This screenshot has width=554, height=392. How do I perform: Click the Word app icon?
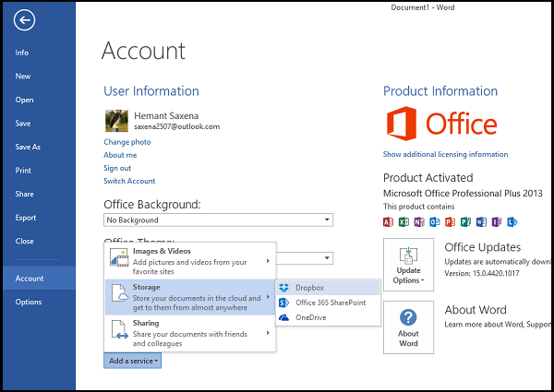481,222
